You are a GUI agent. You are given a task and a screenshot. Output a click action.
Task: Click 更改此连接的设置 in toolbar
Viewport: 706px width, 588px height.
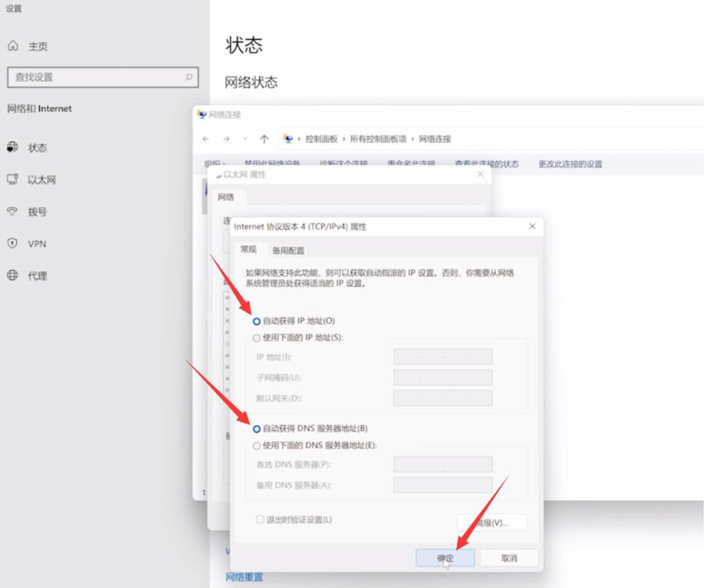coord(570,164)
